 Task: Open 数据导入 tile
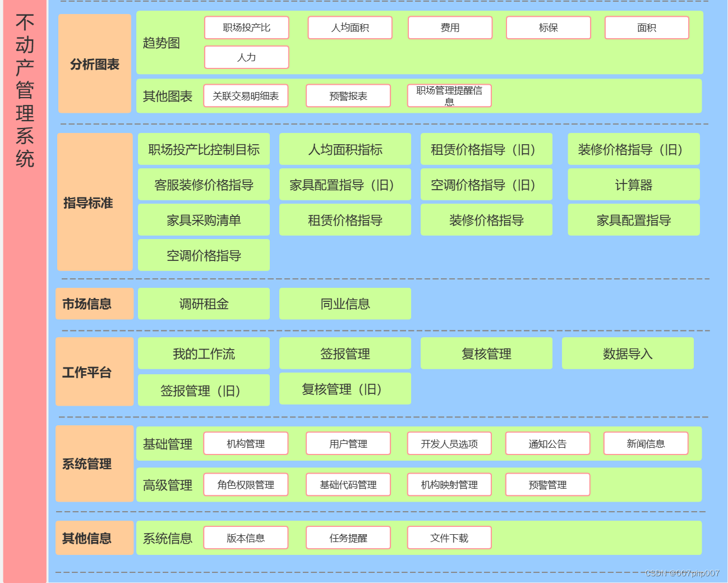tap(628, 354)
